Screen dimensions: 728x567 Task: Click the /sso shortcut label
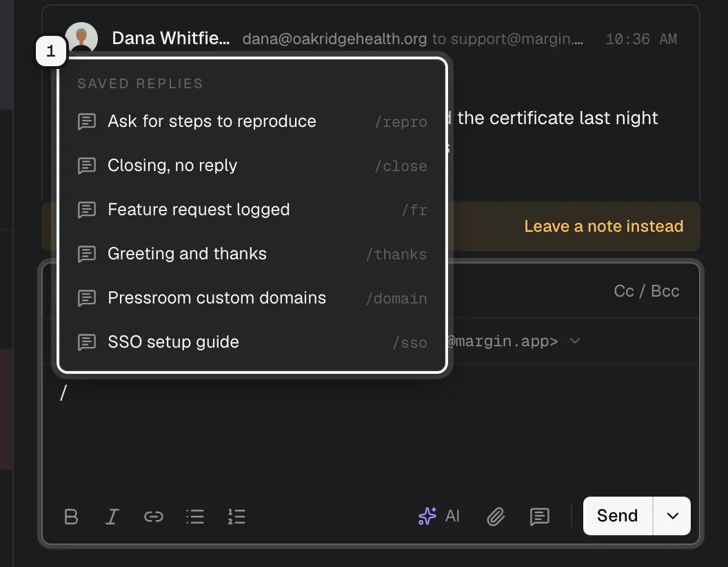click(x=410, y=343)
